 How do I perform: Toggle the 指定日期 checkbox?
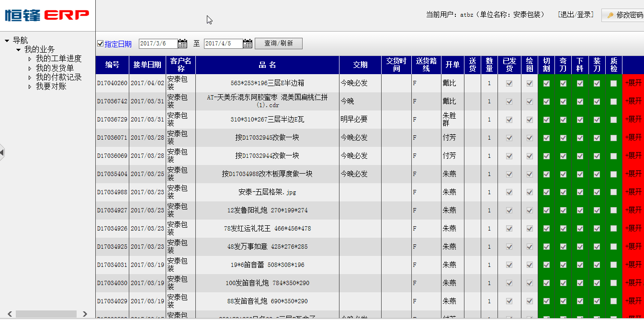coord(100,44)
